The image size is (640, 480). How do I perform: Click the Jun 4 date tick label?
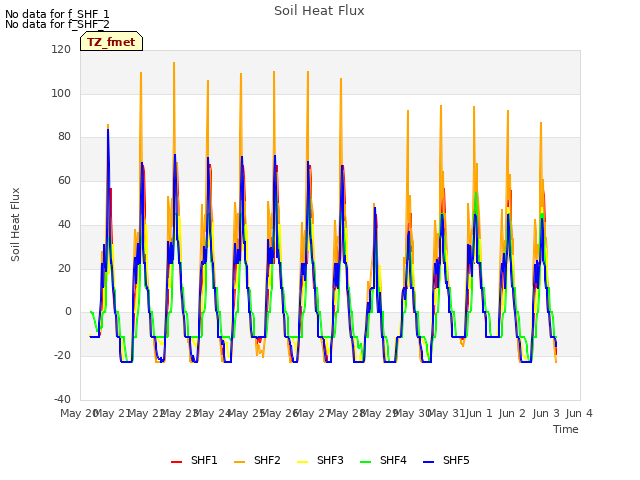579,413
